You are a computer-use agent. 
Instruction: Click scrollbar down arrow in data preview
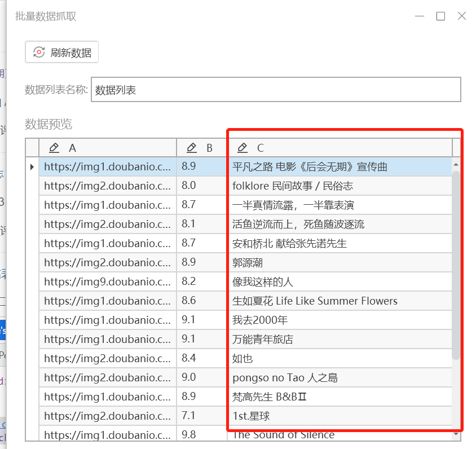click(x=456, y=434)
